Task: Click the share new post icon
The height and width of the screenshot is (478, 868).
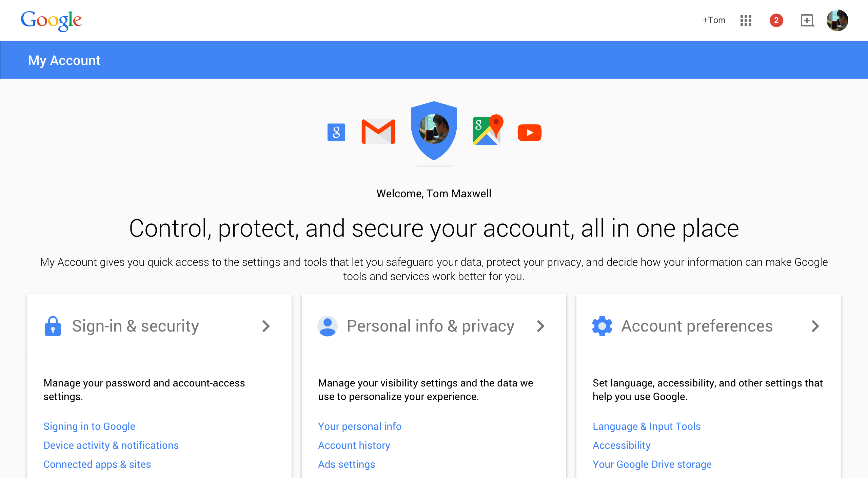Action: pos(807,20)
